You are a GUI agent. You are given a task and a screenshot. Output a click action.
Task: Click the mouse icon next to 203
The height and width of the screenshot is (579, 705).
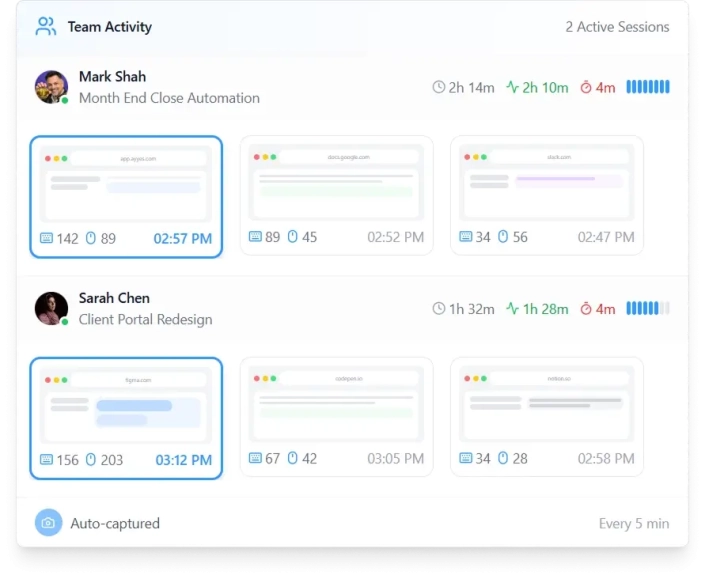tap(91, 459)
